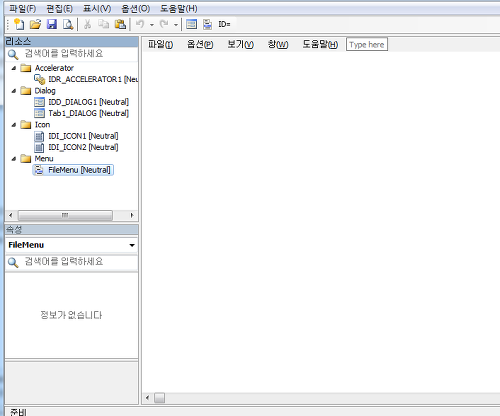Open the FileMenu properties dropdown
The height and width of the screenshot is (416, 500).
(132, 245)
